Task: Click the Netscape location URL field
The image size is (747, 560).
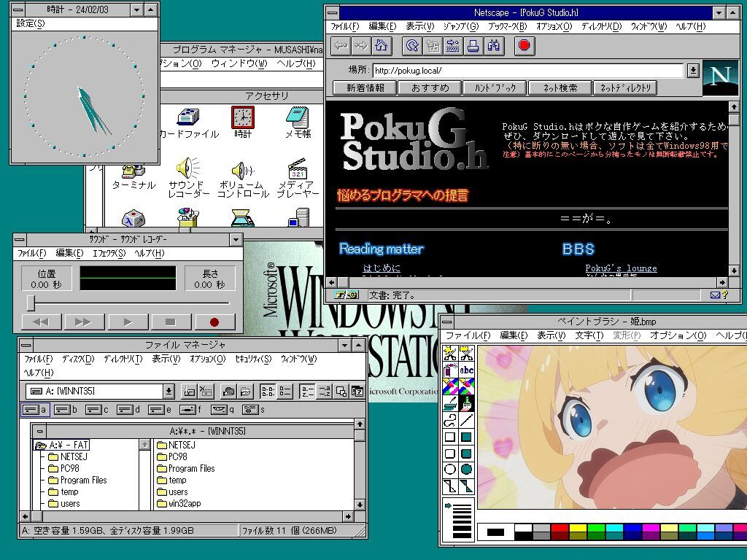Action: tap(528, 71)
